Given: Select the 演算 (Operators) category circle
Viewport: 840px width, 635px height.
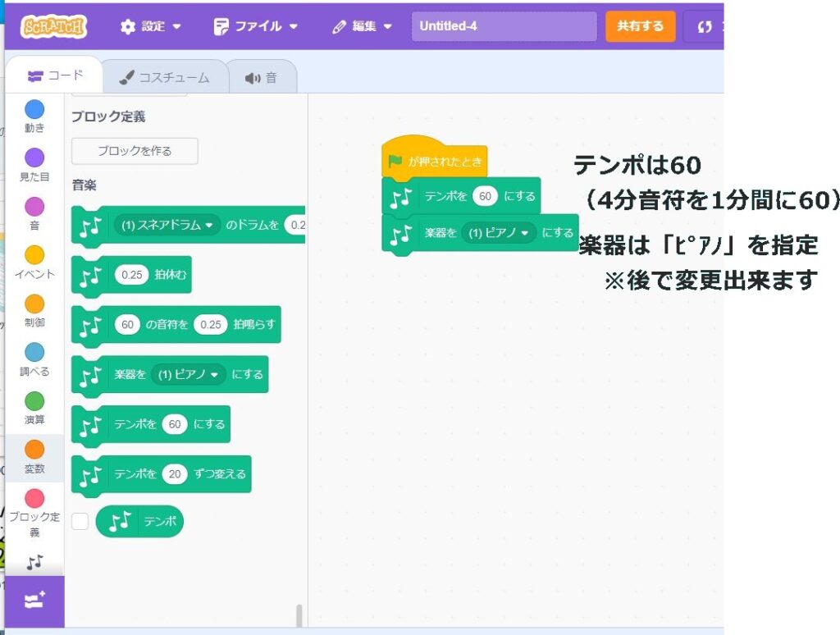Looking at the screenshot, I should (x=34, y=401).
